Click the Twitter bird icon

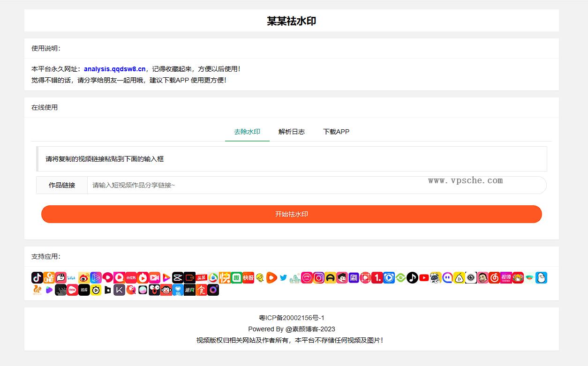tap(283, 277)
